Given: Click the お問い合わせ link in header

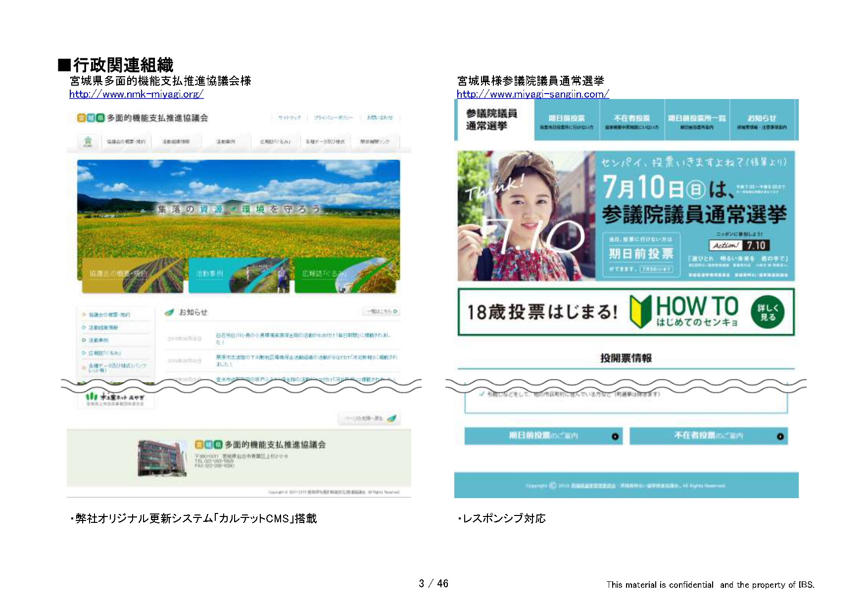Looking at the screenshot, I should (380, 118).
